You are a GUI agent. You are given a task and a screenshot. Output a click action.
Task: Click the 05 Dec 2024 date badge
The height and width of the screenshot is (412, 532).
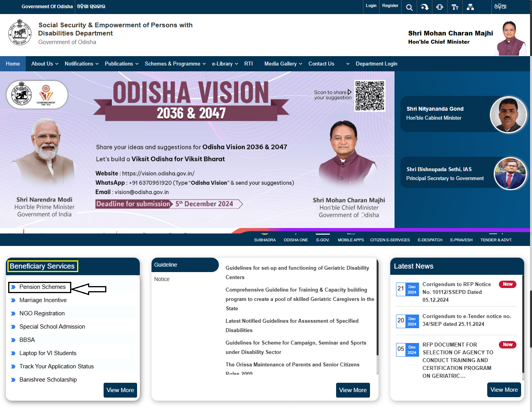click(x=407, y=350)
